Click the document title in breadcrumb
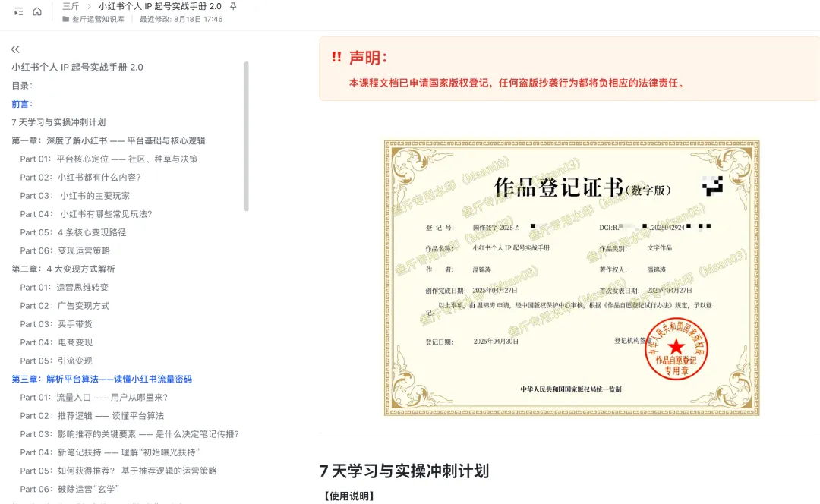This screenshot has width=820, height=504. [x=159, y=6]
